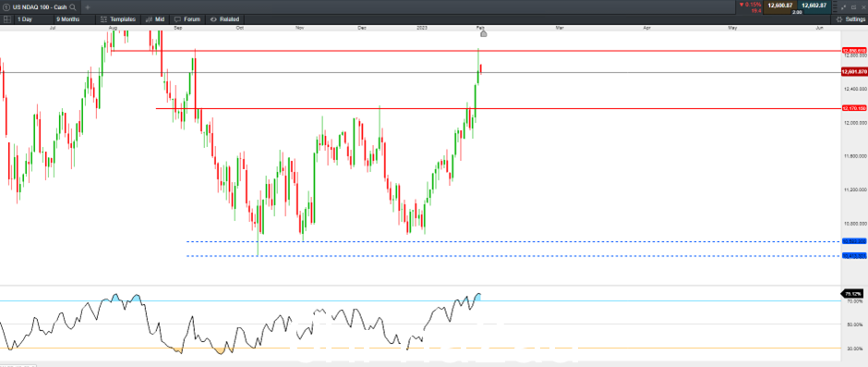Open chart Settings
The height and width of the screenshot is (367, 868).
pos(850,18)
